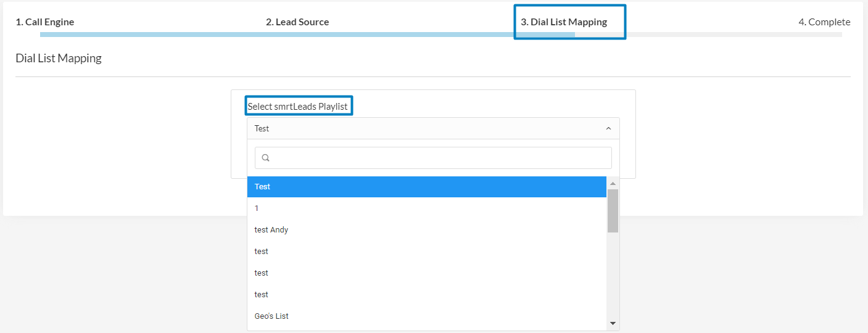The height and width of the screenshot is (333, 868).
Task: Choose the playlist option named '1'
Action: click(x=426, y=208)
